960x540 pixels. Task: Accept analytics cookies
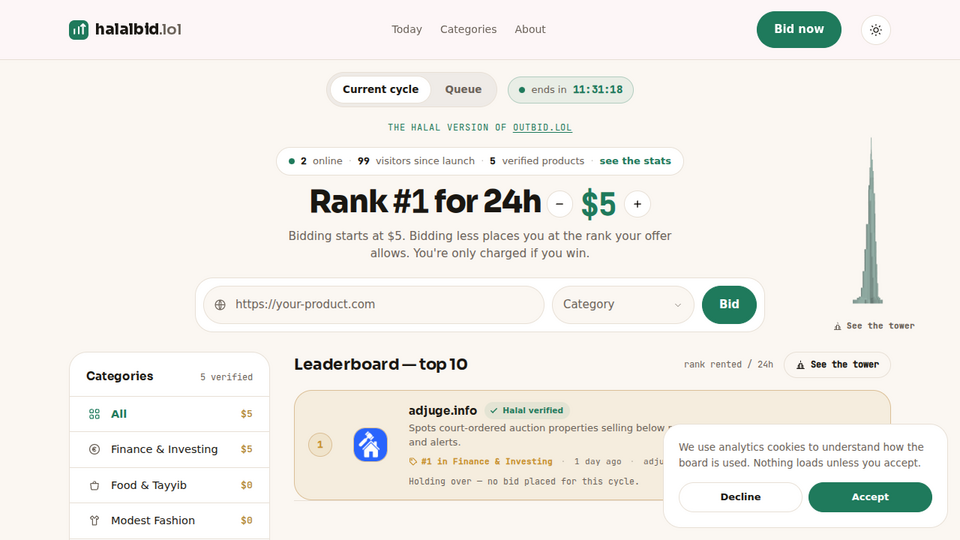click(870, 497)
